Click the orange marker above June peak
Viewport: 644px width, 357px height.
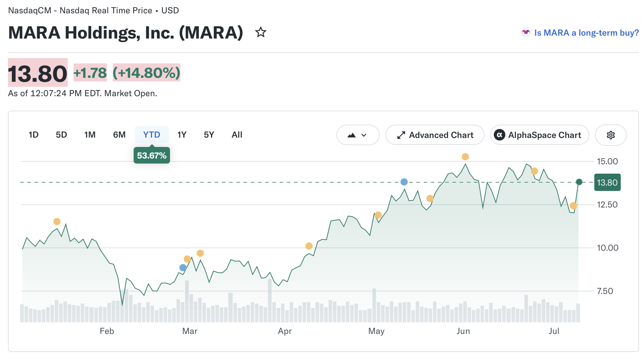click(x=465, y=157)
